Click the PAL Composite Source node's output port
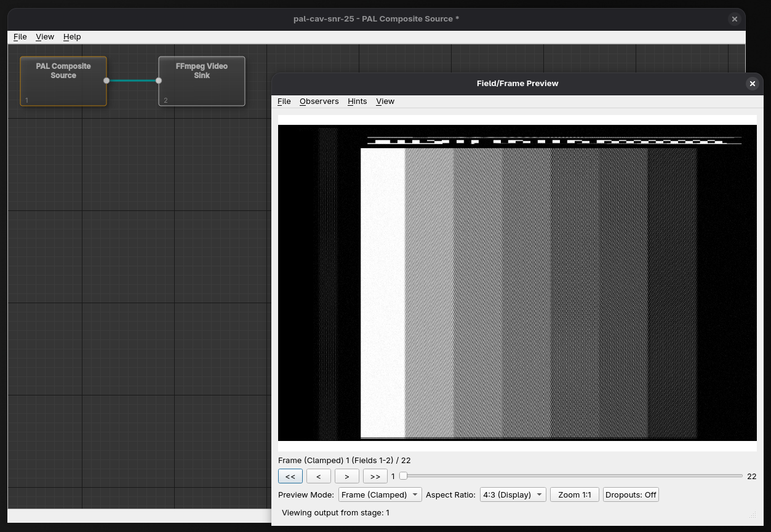 pos(106,81)
